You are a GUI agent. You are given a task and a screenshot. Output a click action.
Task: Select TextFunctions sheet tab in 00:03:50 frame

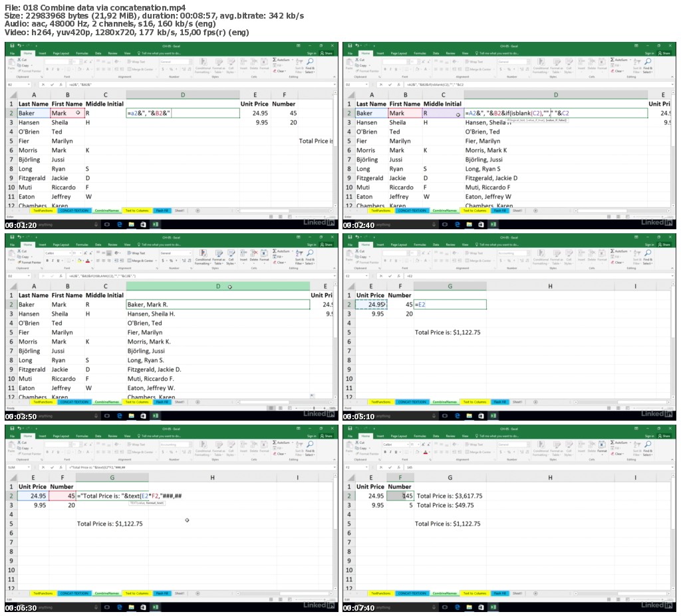(43, 402)
